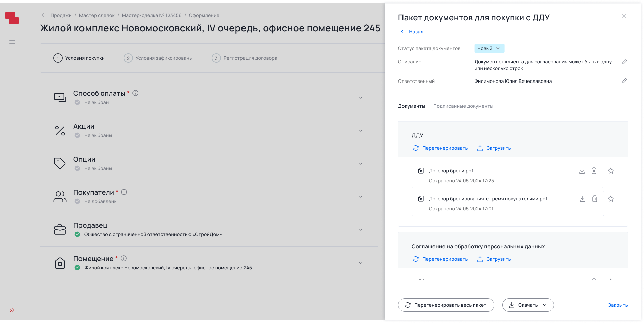Edit the Описание field with pencil icon
644x323 pixels.
tap(624, 62)
